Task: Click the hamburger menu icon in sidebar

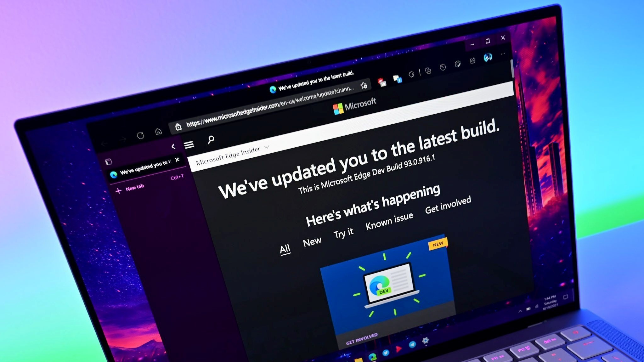Action: (x=189, y=145)
